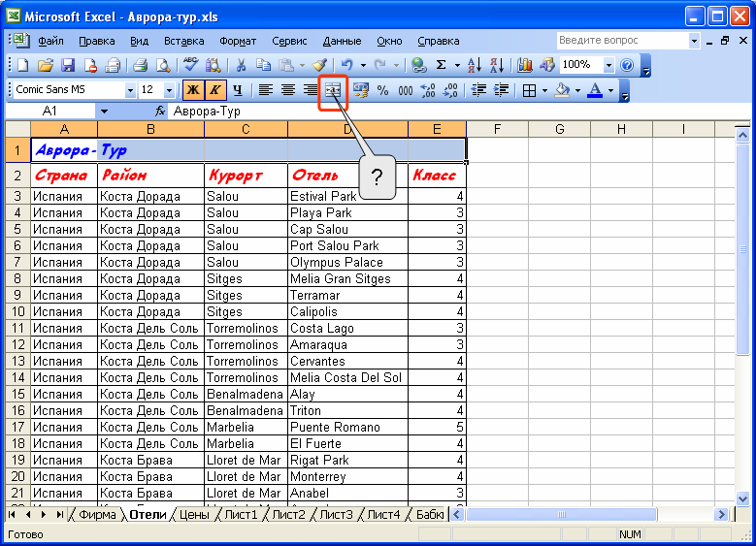Open the Drawing toolbar icon
Image resolution: width=756 pixels, height=546 pixels.
tap(547, 65)
